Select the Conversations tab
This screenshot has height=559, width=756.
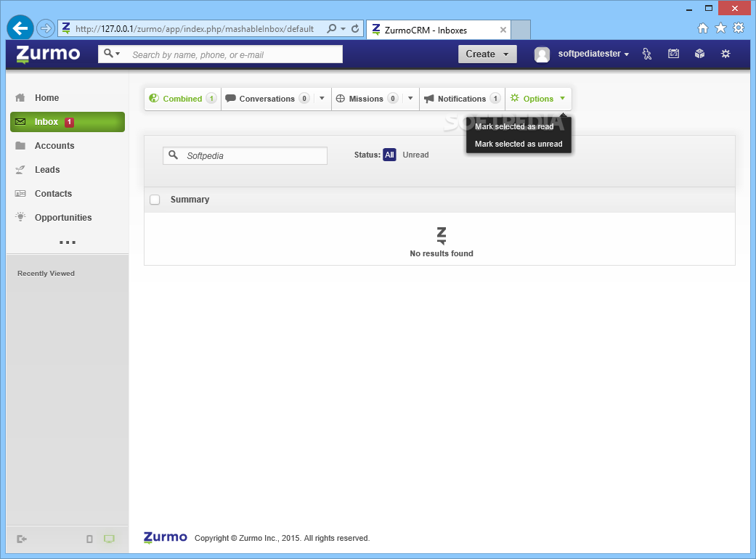[267, 99]
